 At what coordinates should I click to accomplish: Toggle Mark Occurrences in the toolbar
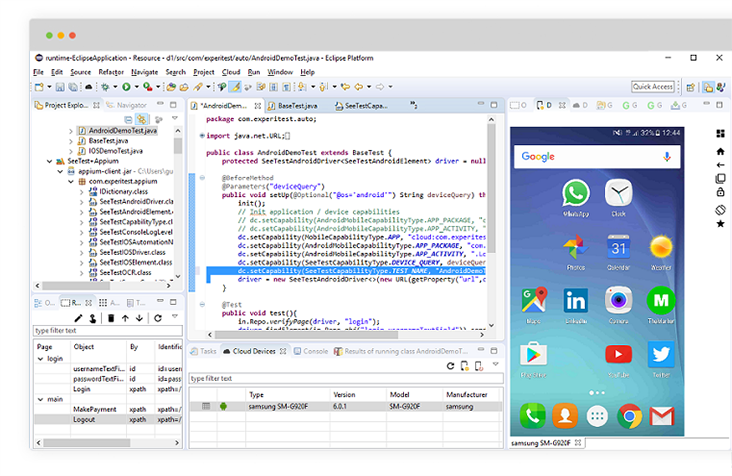coord(236,87)
